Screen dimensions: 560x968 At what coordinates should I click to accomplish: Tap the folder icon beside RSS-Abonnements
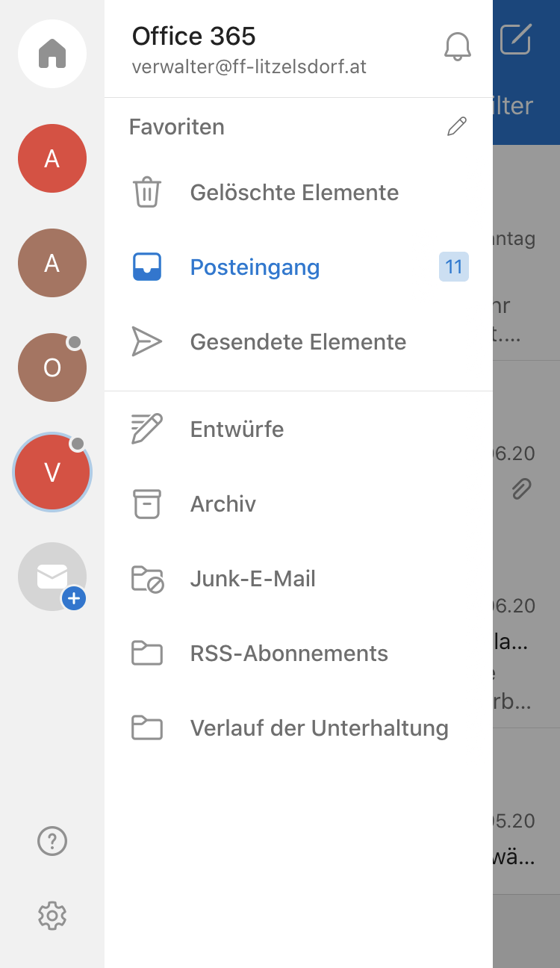pyautogui.click(x=147, y=653)
